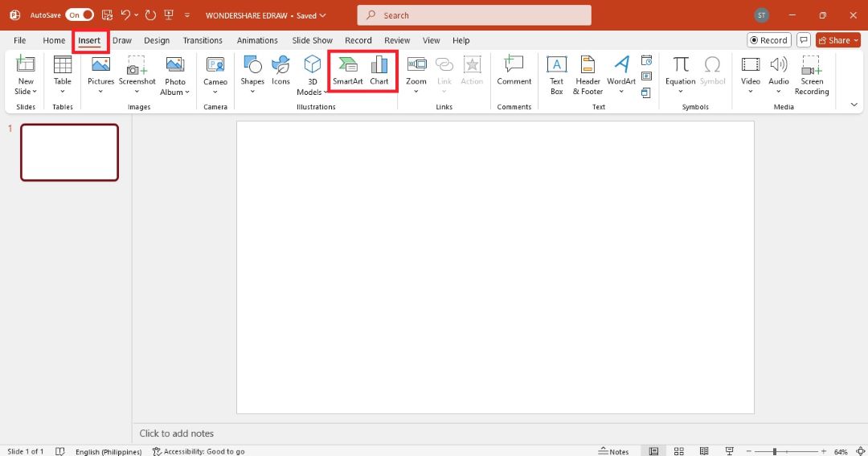The height and width of the screenshot is (456, 868).
Task: Click English (Philippines) language indicator
Action: (108, 451)
